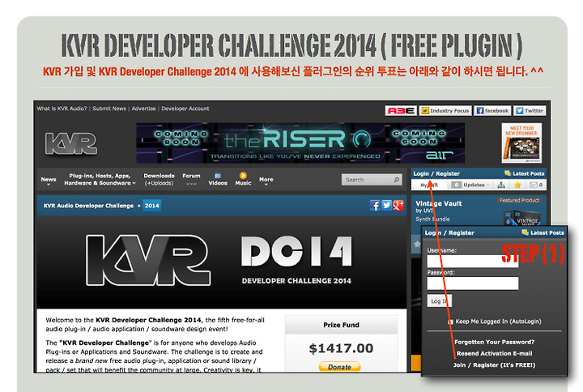Screen dimensions: 583x392
Task: Open the Submit News link
Action: [x=109, y=109]
